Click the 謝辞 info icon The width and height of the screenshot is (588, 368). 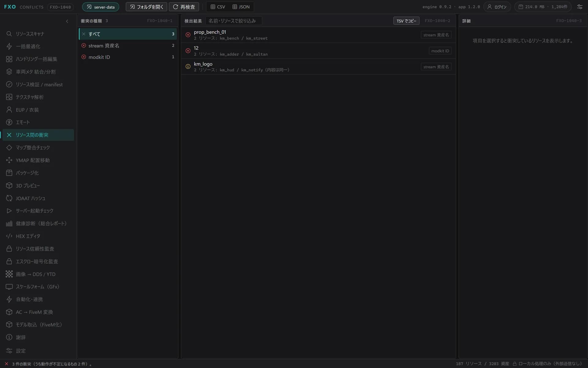9,337
